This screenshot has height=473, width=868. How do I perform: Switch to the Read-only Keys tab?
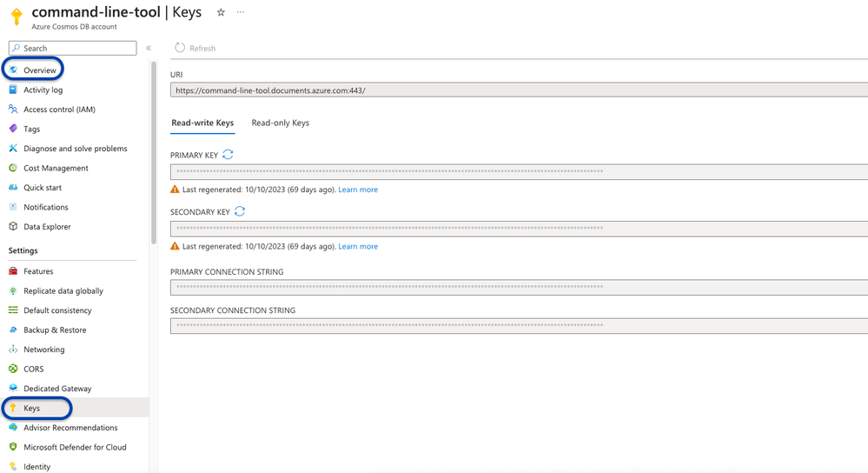[280, 123]
